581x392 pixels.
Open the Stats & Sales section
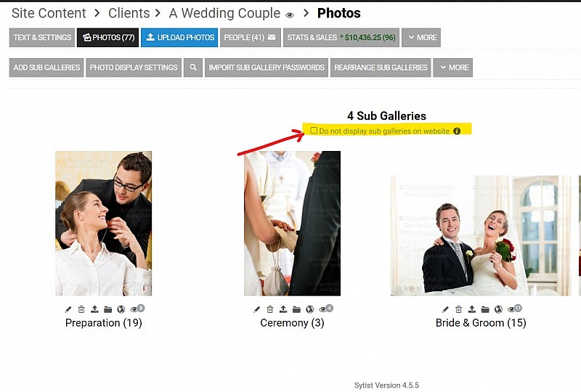click(x=341, y=38)
